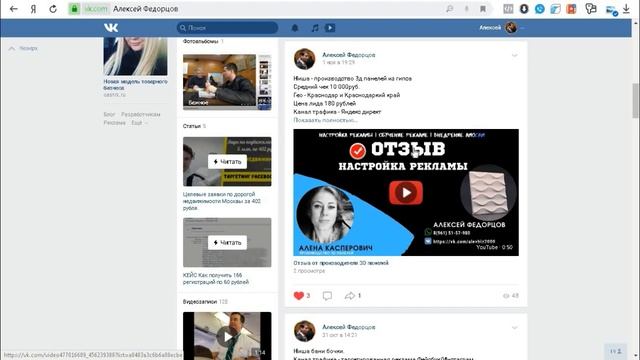Image resolution: width=640 pixels, height=360 pixels.
Task: Open the light blue window-shaped extension icon
Action: pyautogui.click(x=556, y=9)
